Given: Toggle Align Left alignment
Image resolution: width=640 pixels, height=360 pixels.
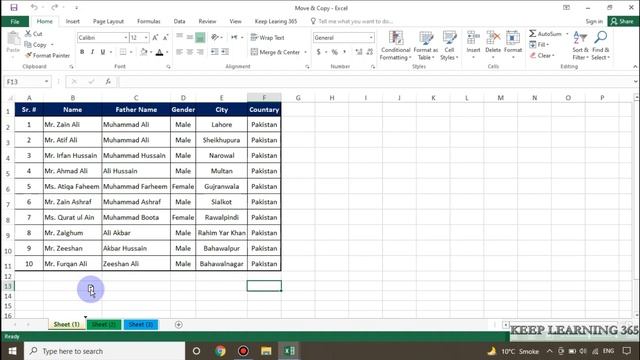Looking at the screenshot, I should (179, 52).
